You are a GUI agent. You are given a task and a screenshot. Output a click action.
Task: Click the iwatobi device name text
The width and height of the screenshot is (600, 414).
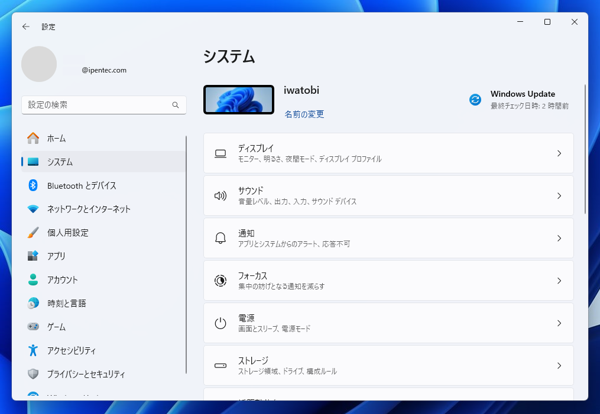click(302, 90)
